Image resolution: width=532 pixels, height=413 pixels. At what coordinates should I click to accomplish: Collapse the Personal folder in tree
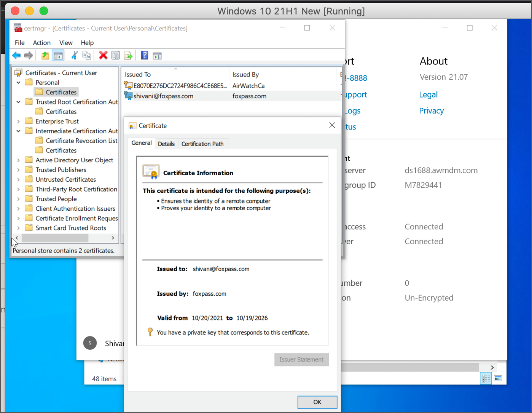[x=18, y=83]
